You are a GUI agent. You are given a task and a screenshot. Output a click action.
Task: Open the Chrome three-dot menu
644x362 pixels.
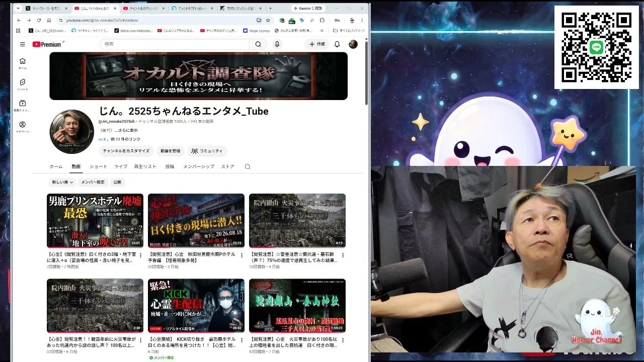[362, 20]
